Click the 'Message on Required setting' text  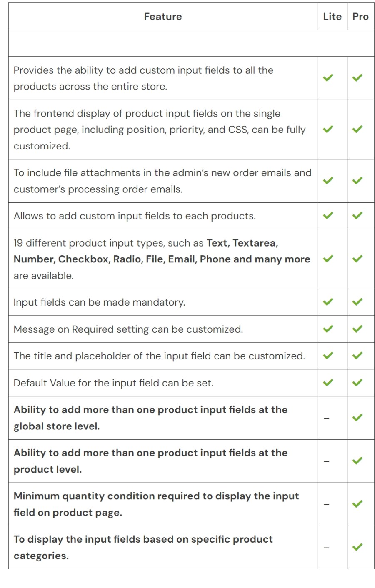128,329
